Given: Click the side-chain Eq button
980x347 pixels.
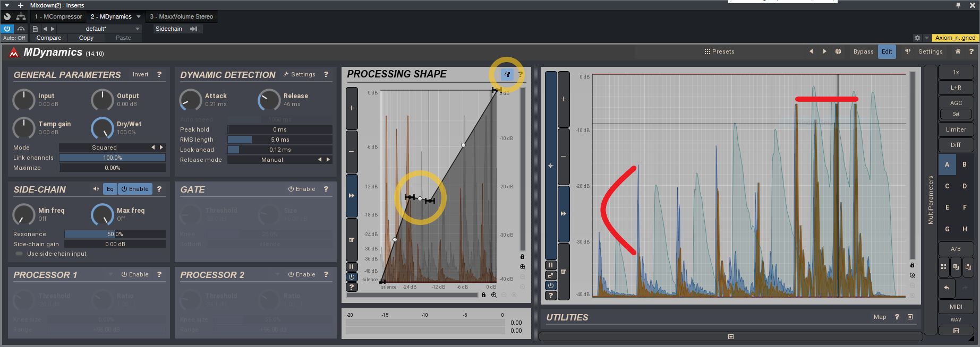Looking at the screenshot, I should pyautogui.click(x=110, y=189).
